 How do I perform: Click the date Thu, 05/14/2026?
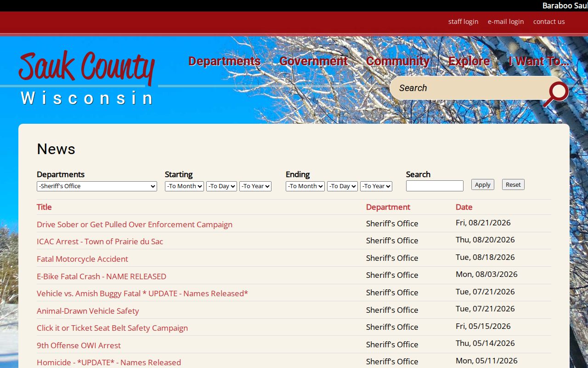485,343
